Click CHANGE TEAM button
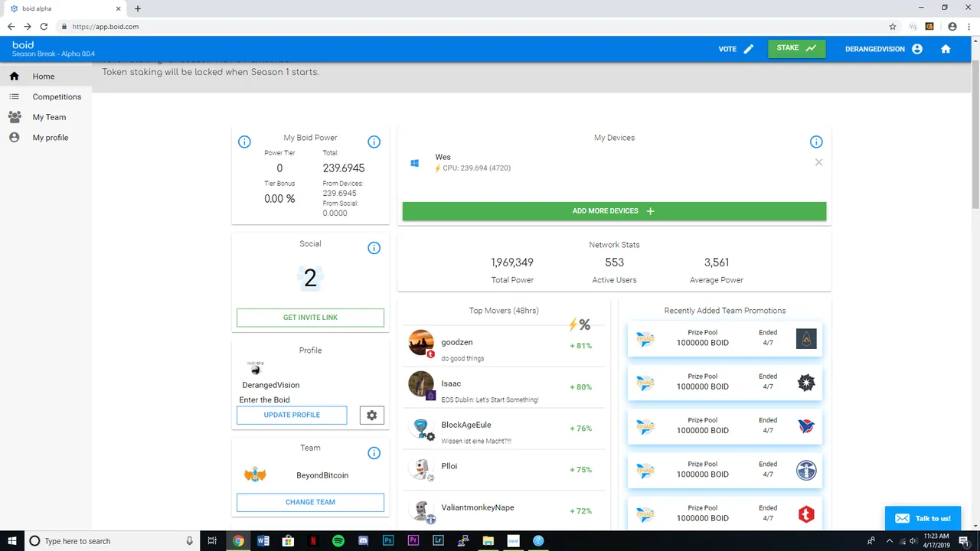This screenshot has width=980, height=551. pos(310,502)
